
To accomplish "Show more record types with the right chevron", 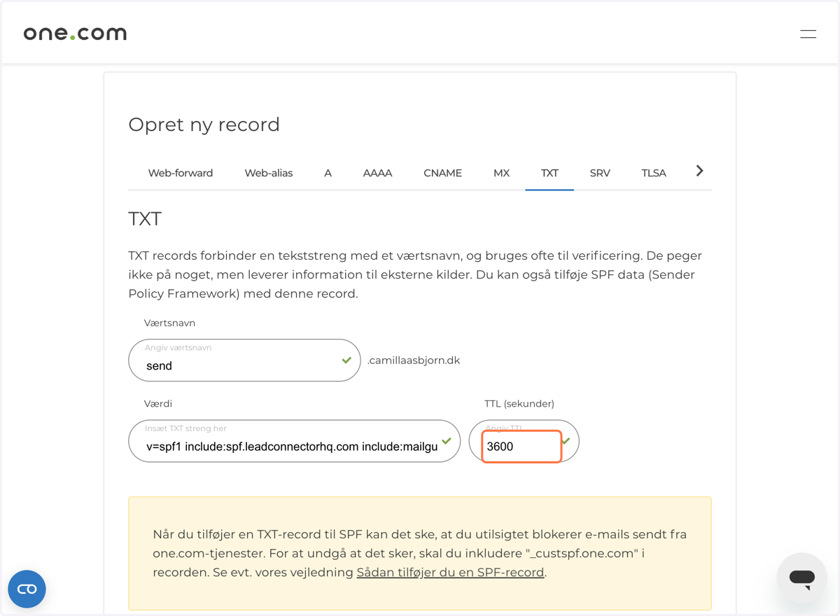I will pos(699,171).
